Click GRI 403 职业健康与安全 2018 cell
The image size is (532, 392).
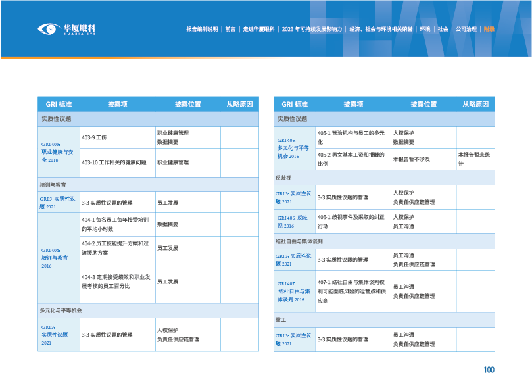coord(59,151)
